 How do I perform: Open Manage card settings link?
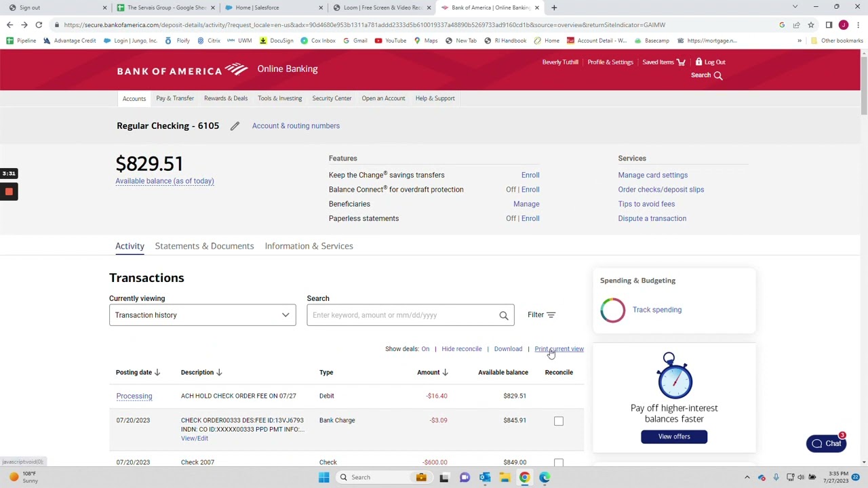652,175
